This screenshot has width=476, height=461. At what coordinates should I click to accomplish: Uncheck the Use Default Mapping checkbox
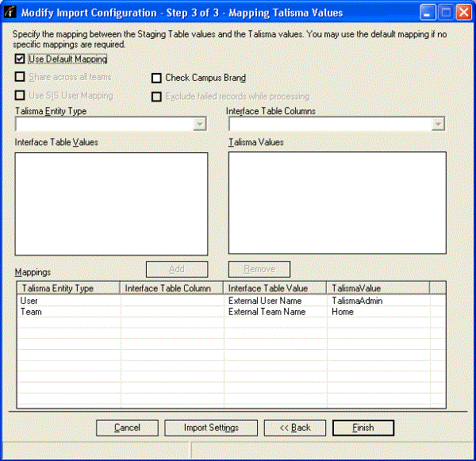20,59
